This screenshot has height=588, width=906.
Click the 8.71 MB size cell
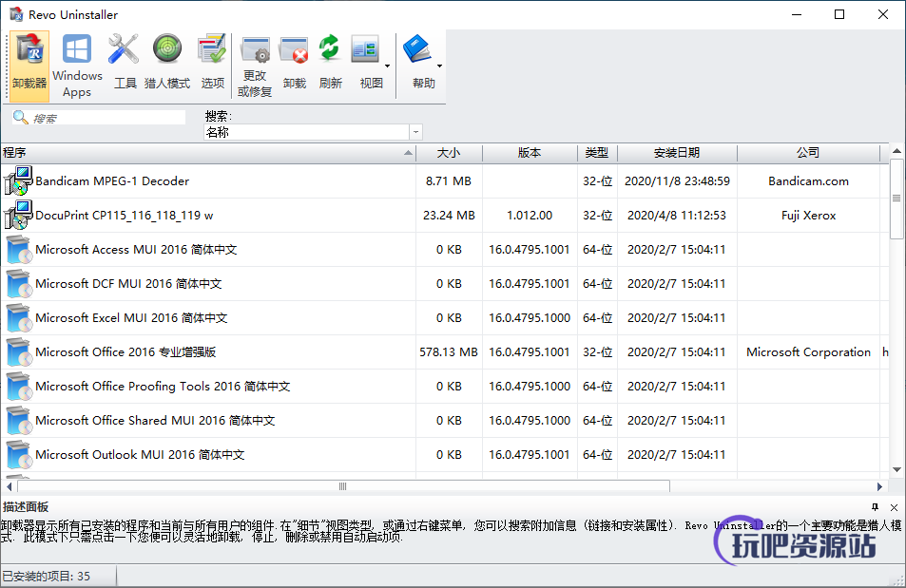(449, 180)
